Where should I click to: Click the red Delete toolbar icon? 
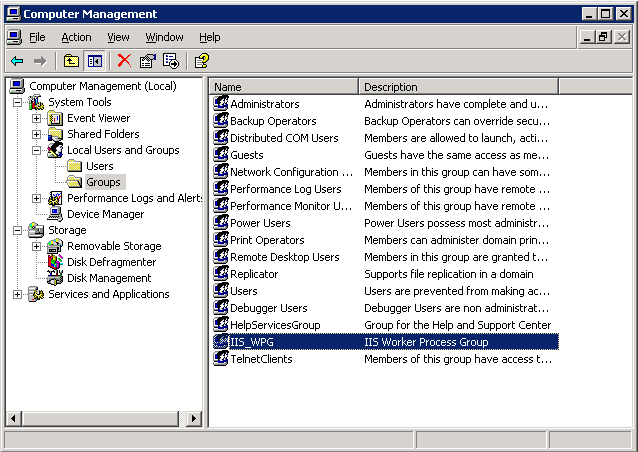coord(124,61)
